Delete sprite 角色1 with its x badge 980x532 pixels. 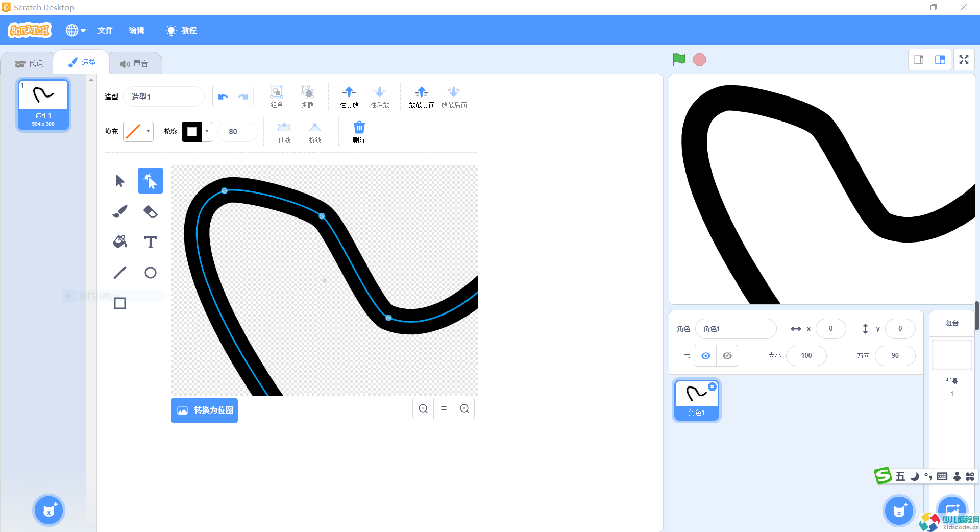pos(712,386)
